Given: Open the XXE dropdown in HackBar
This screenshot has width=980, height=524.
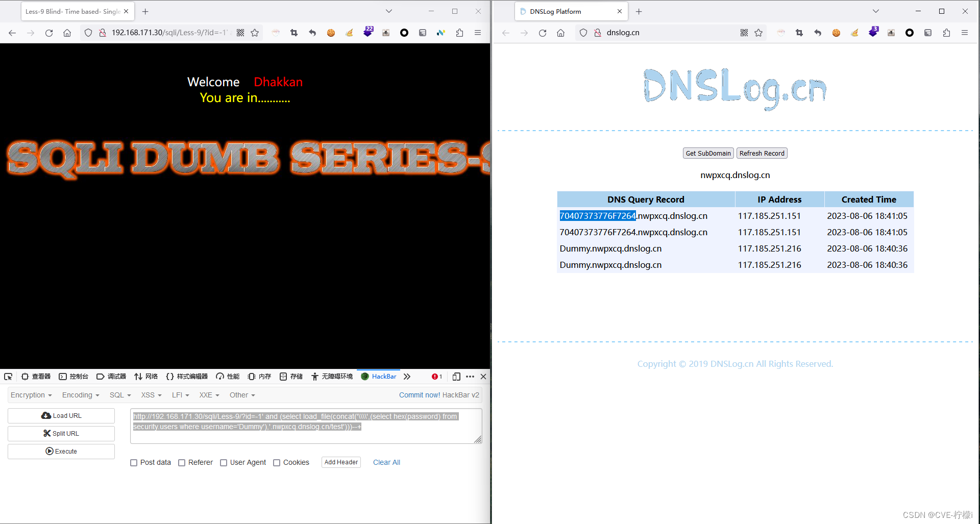Looking at the screenshot, I should pyautogui.click(x=209, y=395).
